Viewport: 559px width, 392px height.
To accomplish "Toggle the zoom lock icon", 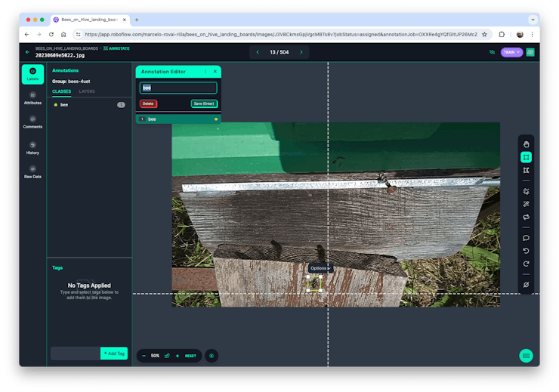I will point(167,355).
